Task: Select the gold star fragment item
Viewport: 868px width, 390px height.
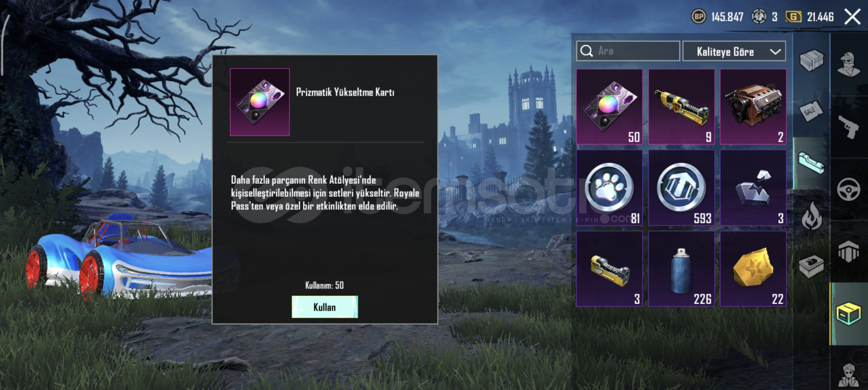Action: pos(753,269)
